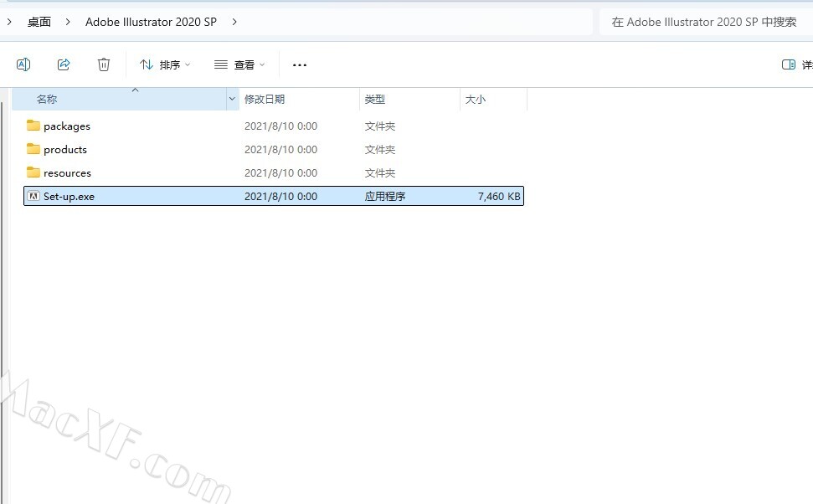Select the Set-up.exe application icon
Image resolution: width=813 pixels, height=504 pixels.
[x=33, y=196]
